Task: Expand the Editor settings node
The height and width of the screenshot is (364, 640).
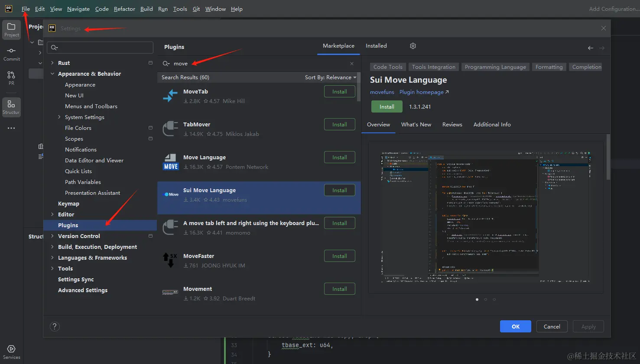Action: (52, 214)
